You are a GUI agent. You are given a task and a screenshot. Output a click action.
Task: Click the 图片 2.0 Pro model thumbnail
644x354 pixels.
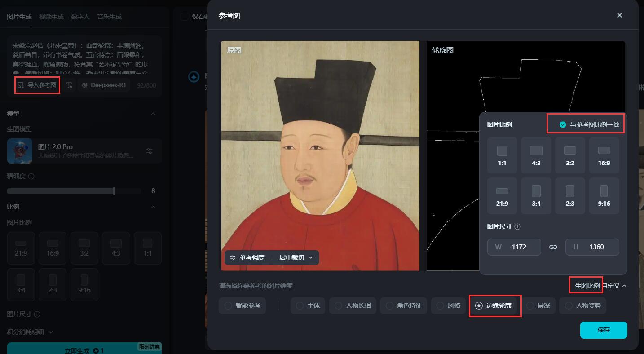click(20, 151)
